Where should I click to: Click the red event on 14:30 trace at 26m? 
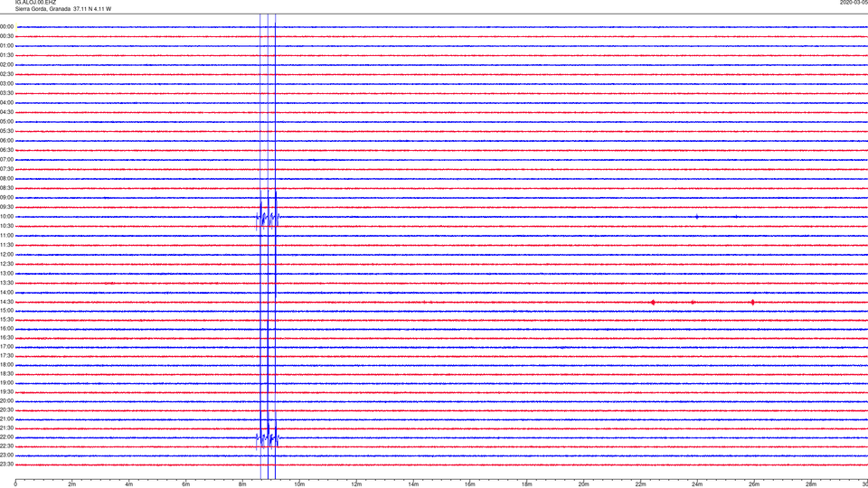[x=753, y=302]
